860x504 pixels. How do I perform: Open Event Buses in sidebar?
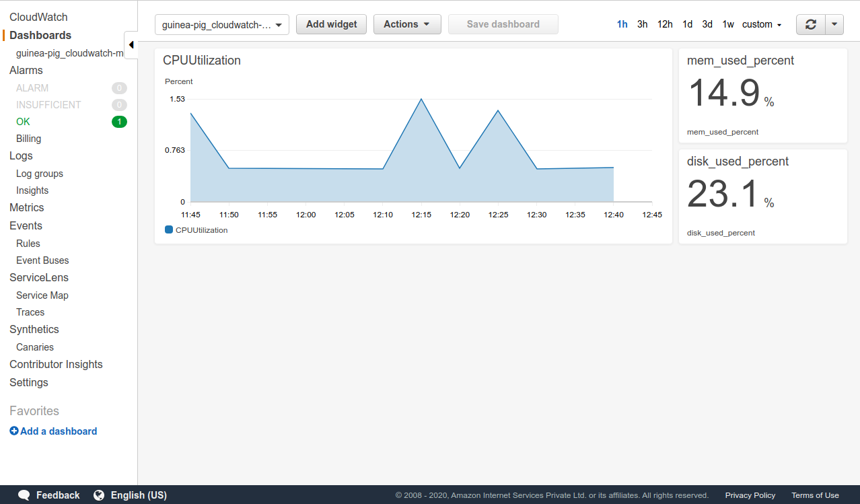click(x=42, y=260)
